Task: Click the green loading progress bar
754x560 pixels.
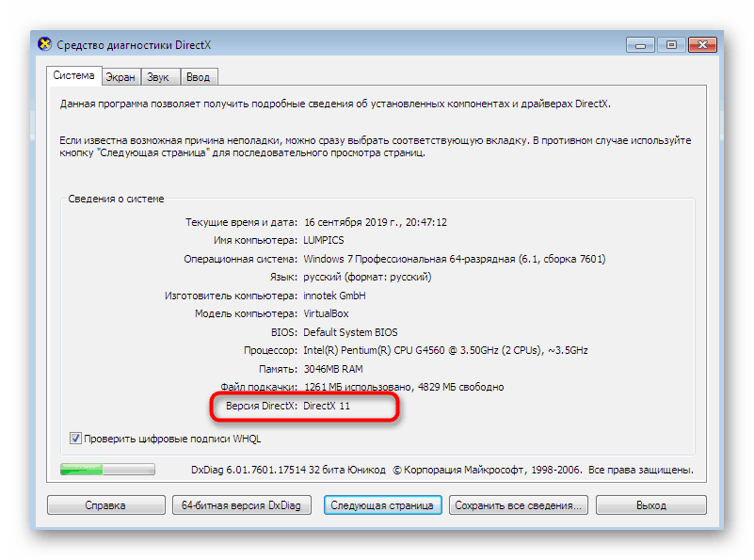Action: 107,469
